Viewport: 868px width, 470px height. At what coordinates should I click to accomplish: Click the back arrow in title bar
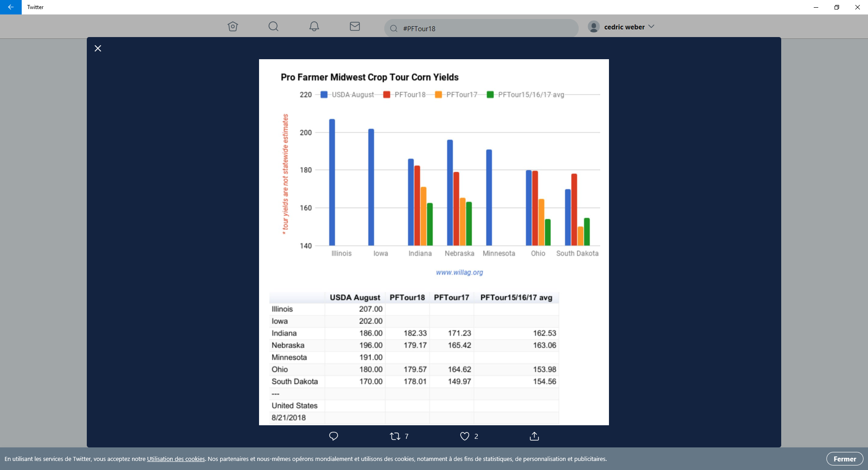click(11, 7)
